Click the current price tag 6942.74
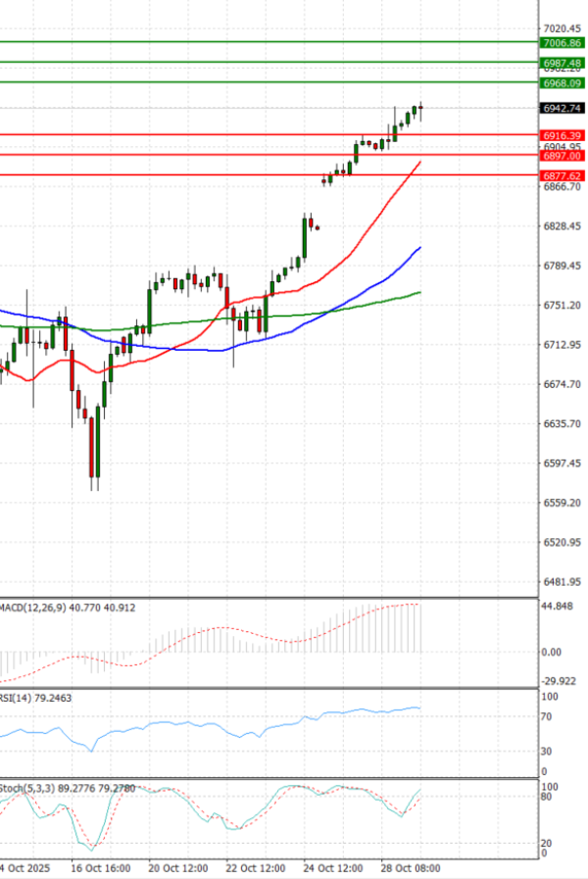 click(x=562, y=109)
